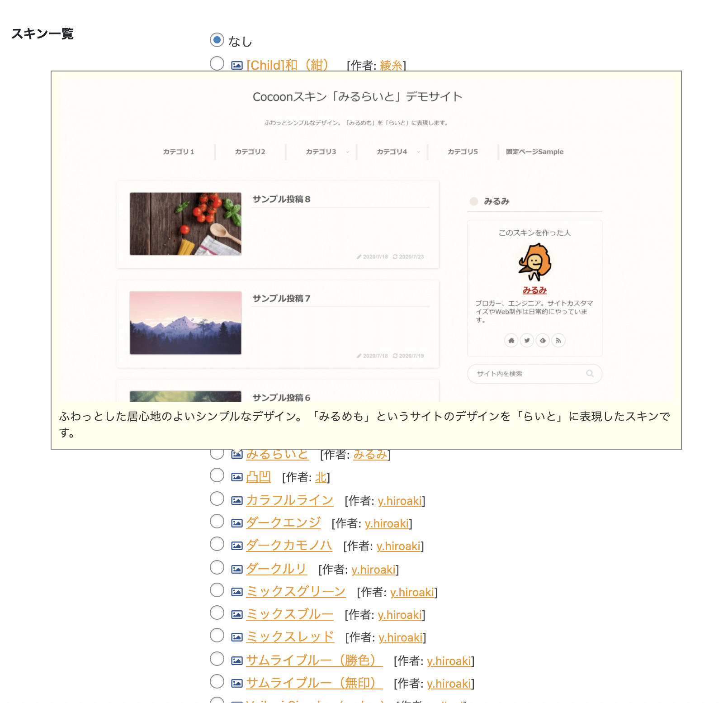Open the ミックスグリーン skin link
Screen dimensions: 728x703
tap(296, 592)
